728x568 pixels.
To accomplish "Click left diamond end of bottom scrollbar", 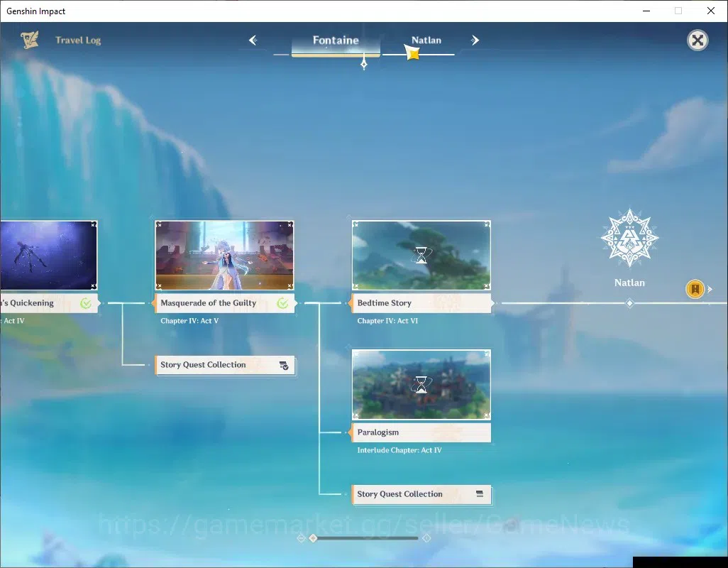I will point(301,537).
